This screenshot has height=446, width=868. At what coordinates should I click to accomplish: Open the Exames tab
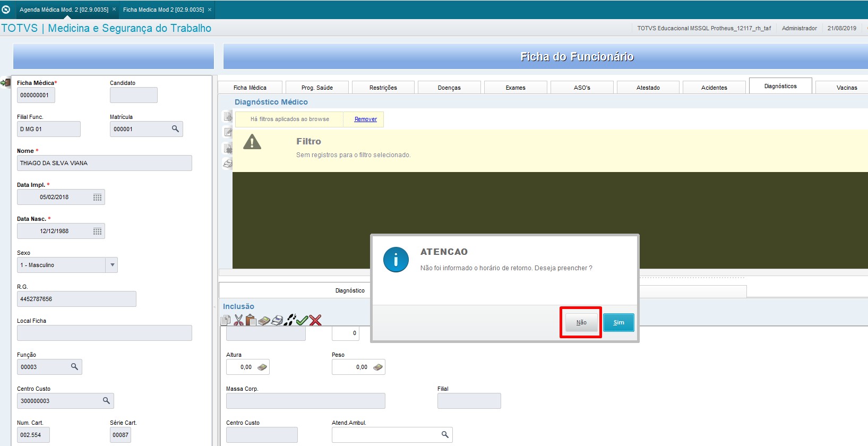tap(515, 88)
